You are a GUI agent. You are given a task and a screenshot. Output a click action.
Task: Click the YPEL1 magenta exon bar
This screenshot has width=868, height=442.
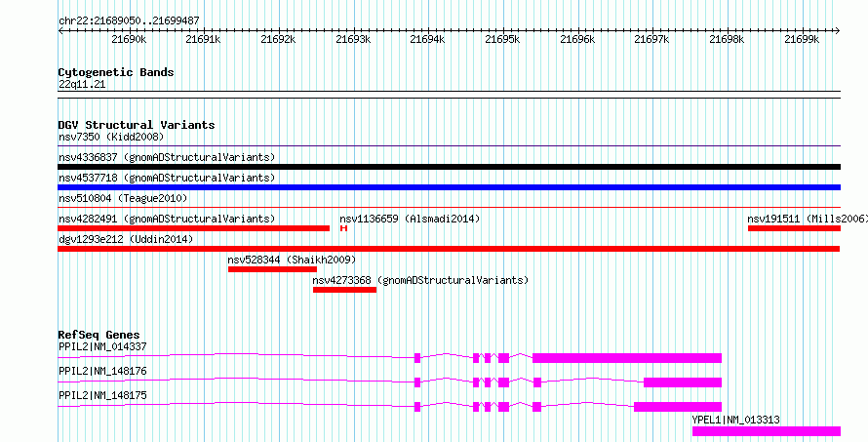(767, 431)
